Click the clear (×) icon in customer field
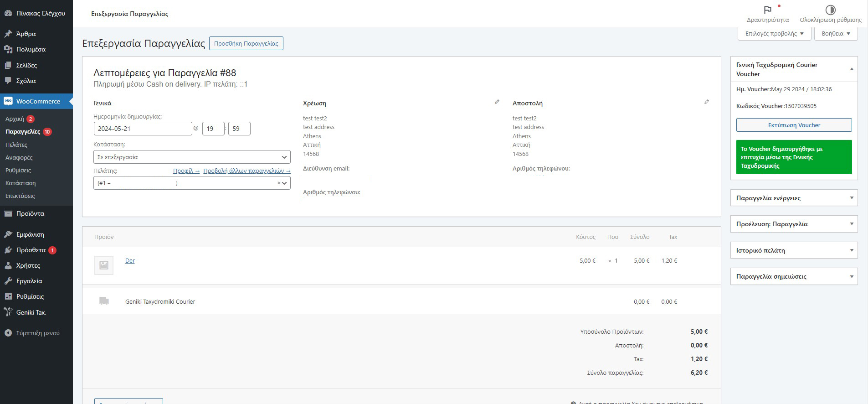This screenshot has height=404, width=868. (x=279, y=183)
